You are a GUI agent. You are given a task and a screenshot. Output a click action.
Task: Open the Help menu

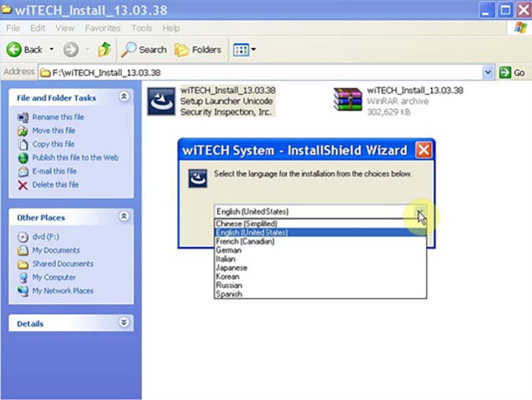click(171, 28)
